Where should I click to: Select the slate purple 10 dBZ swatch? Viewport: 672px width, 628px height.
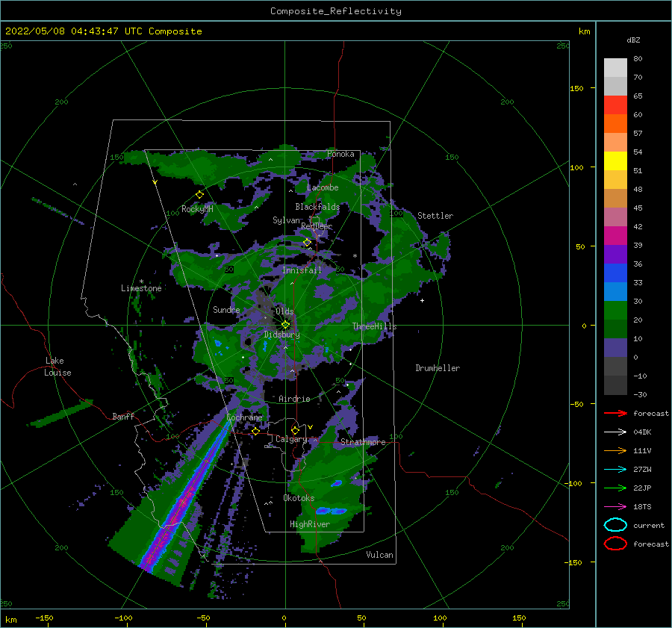[x=615, y=348]
